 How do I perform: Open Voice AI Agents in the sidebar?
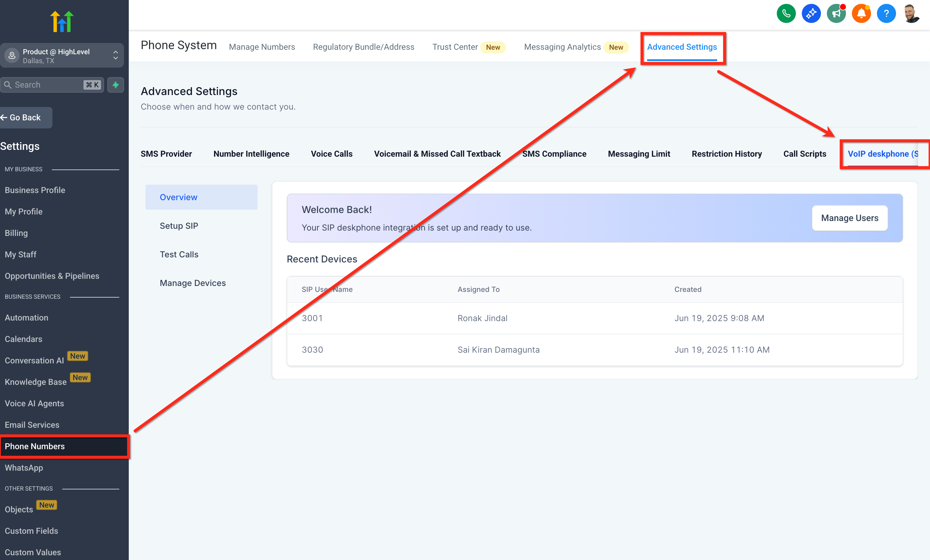[34, 404]
